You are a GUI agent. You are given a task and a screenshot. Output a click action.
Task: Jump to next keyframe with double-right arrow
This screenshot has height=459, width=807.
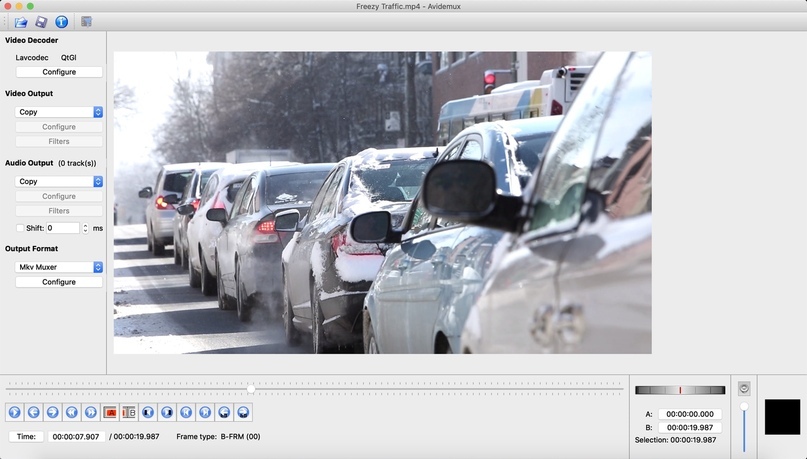tap(91, 412)
